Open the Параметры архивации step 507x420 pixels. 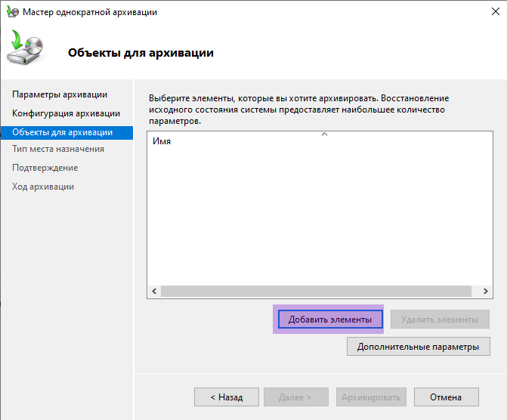coord(60,94)
